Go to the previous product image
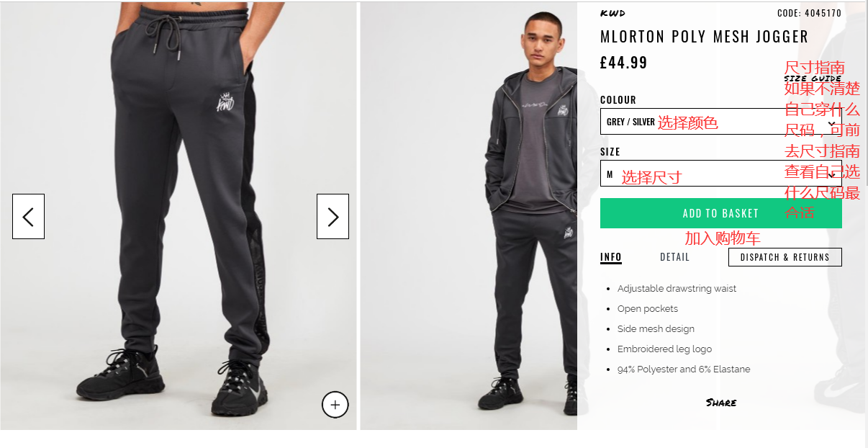 point(28,216)
